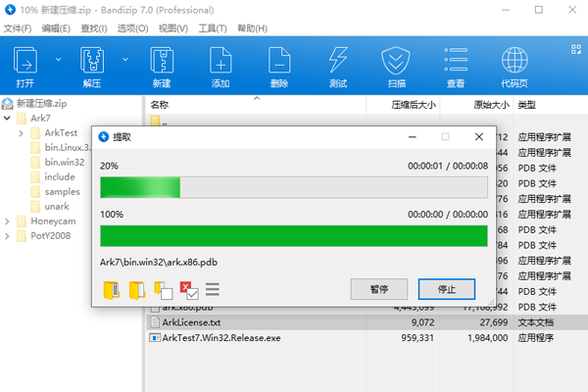588x392 pixels.
Task: Click the 27,699 original size cell
Action: coord(494,322)
